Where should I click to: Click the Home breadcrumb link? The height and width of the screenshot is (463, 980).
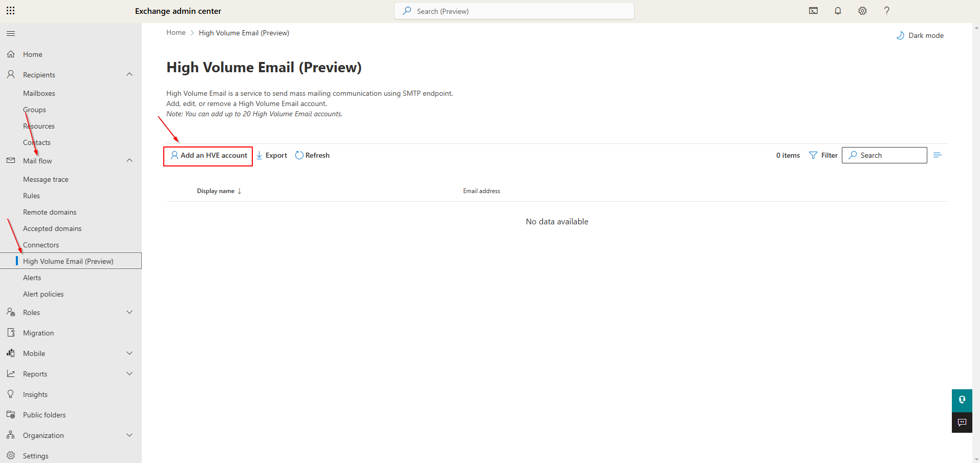tap(176, 32)
